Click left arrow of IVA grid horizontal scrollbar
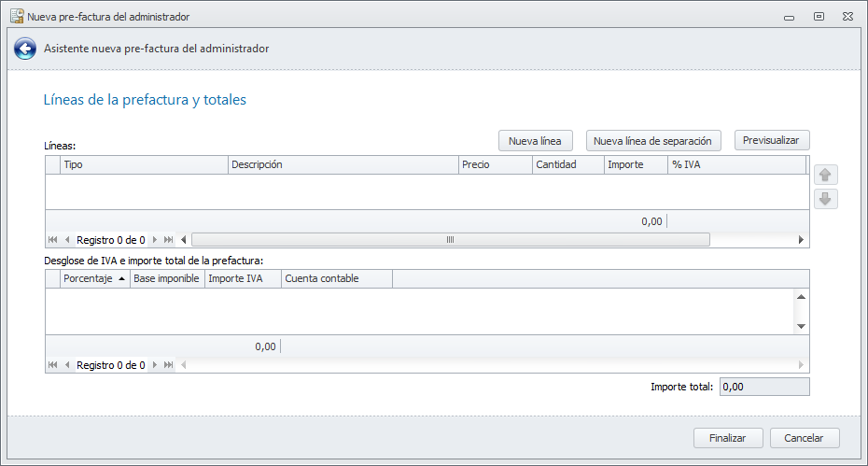This screenshot has height=466, width=868. (x=184, y=365)
